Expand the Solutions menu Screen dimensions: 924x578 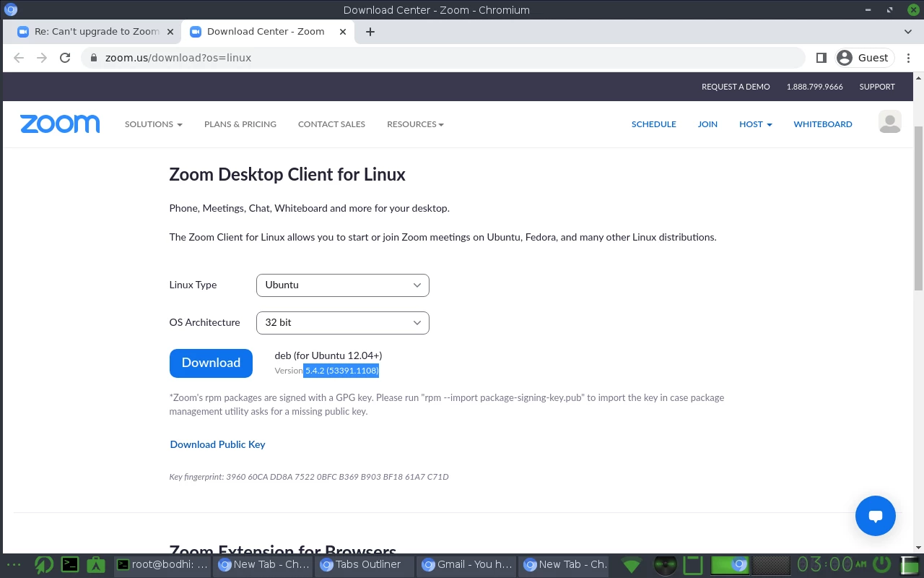pyautogui.click(x=154, y=124)
